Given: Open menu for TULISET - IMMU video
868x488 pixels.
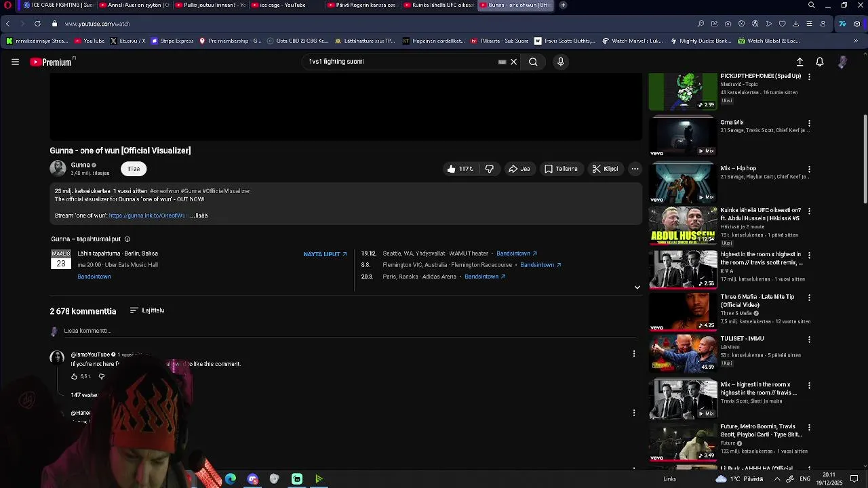Looking at the screenshot, I should pos(809,340).
